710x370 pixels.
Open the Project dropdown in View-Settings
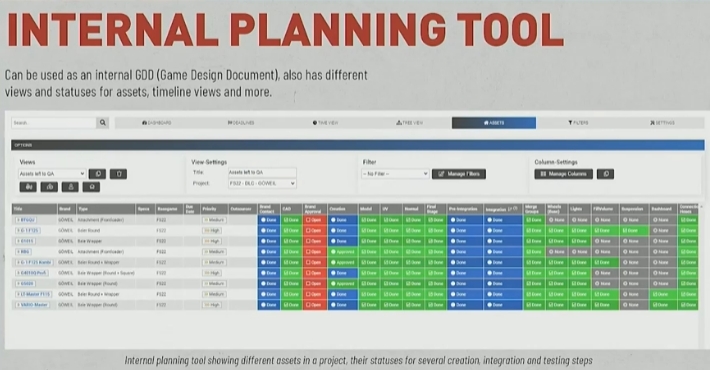tap(262, 183)
